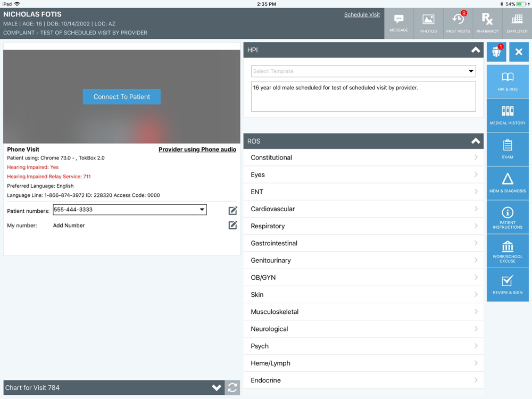Expand the Psych ROS row
The image size is (532, 399).
[363, 346]
